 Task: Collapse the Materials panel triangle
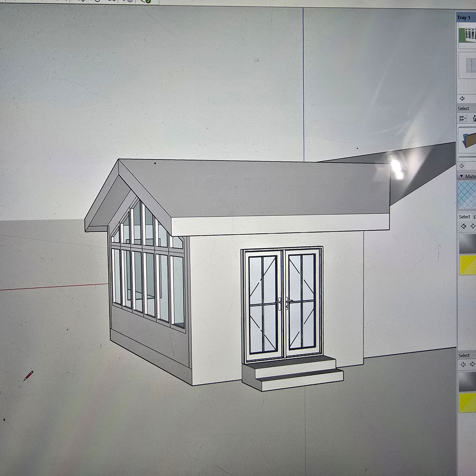[461, 176]
